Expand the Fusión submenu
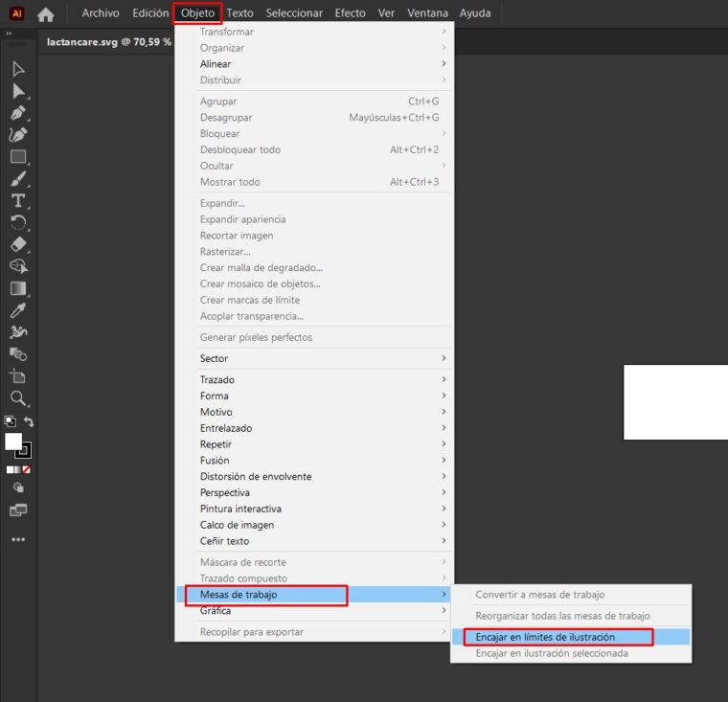This screenshot has height=702, width=728. point(314,460)
